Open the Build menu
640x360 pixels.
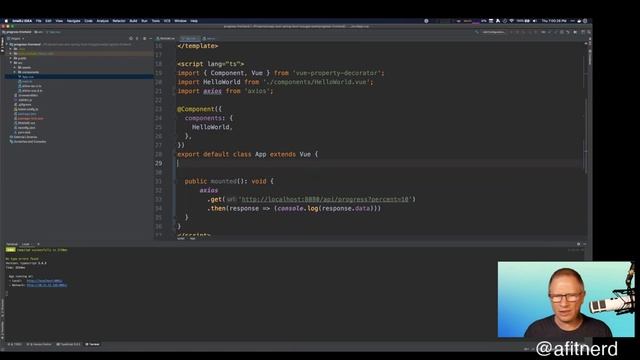click(133, 21)
